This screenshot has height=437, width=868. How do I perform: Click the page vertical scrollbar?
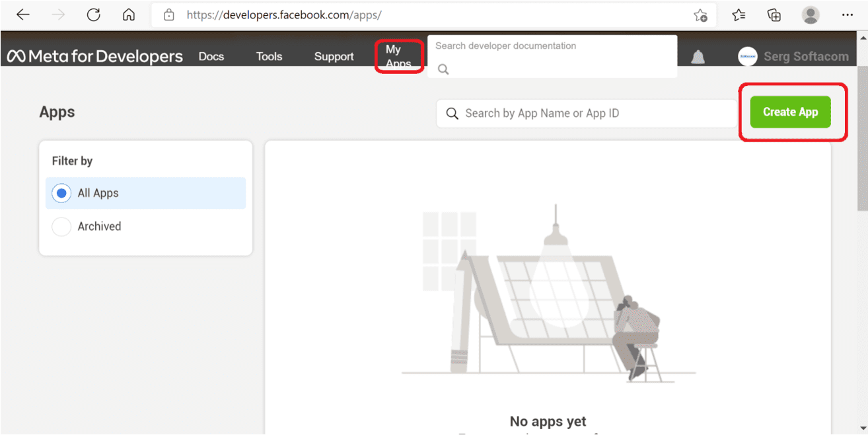click(863, 138)
